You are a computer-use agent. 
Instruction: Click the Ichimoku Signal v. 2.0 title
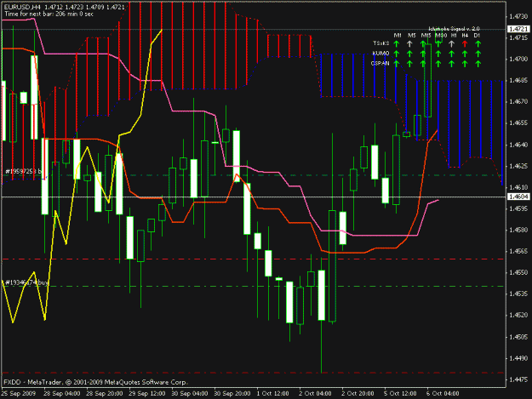(454, 29)
